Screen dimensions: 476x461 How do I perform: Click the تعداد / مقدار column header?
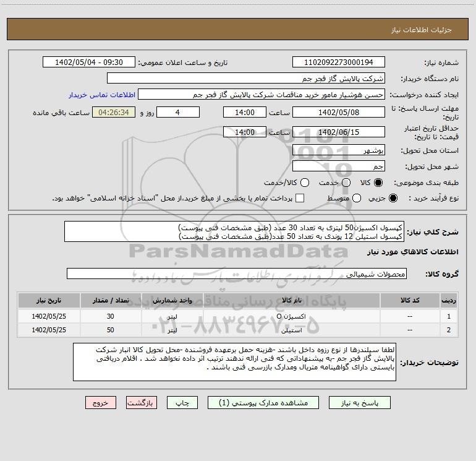(x=111, y=301)
